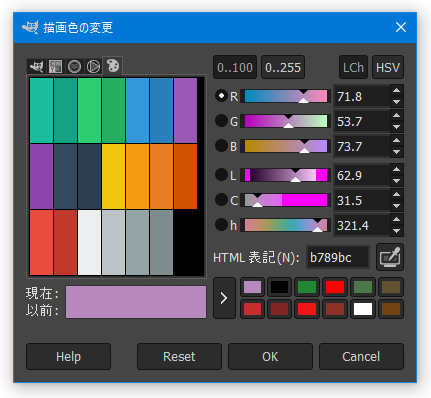Viewport: 431px width, 398px height.
Task: Switch scale to 0..100 range
Action: click(x=235, y=67)
